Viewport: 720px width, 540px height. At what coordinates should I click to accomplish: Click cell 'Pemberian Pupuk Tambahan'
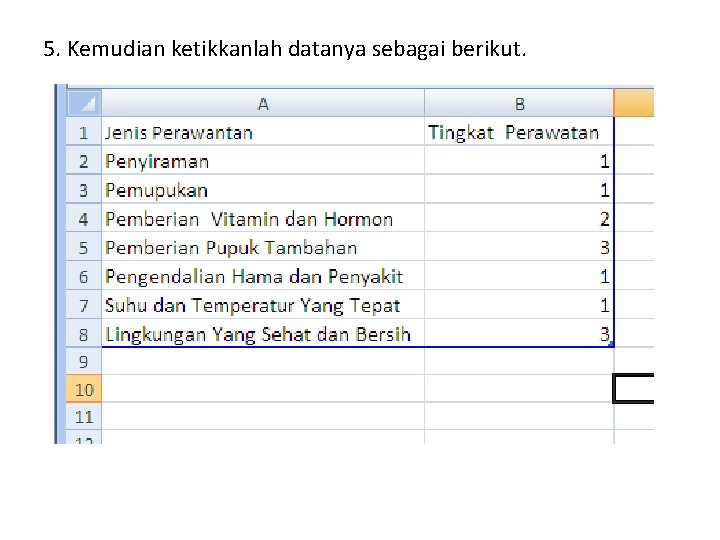coord(263,248)
